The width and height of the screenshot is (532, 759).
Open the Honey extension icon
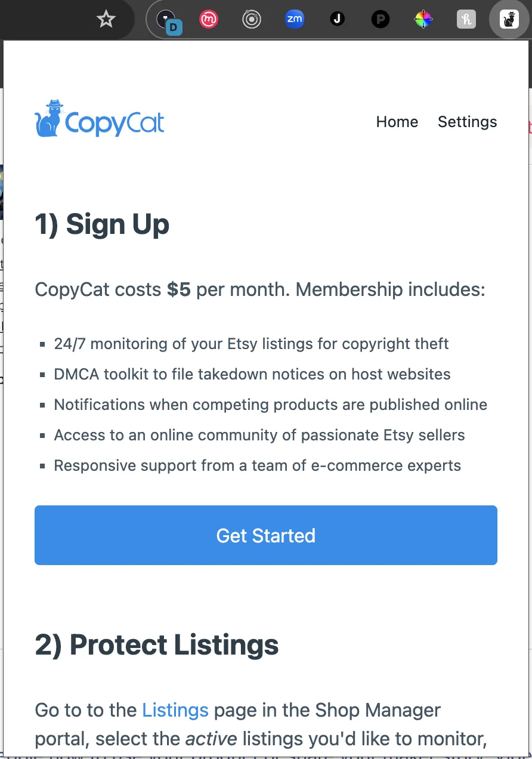[x=466, y=19]
